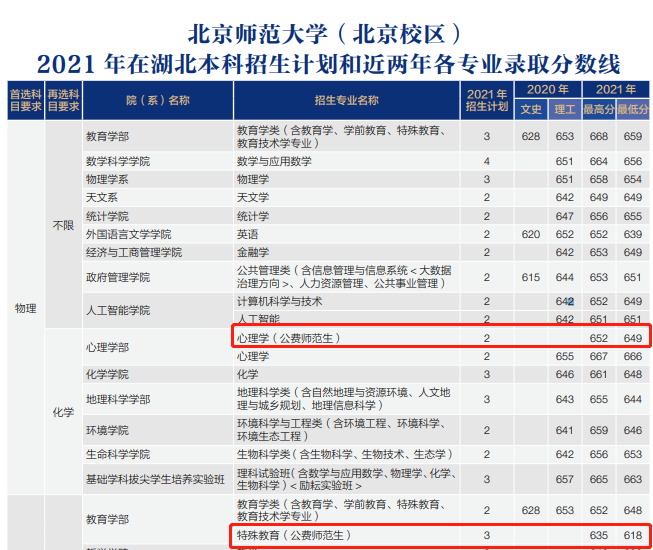Click the 文史 score '615' for 公共管理类

pyautogui.click(x=531, y=277)
